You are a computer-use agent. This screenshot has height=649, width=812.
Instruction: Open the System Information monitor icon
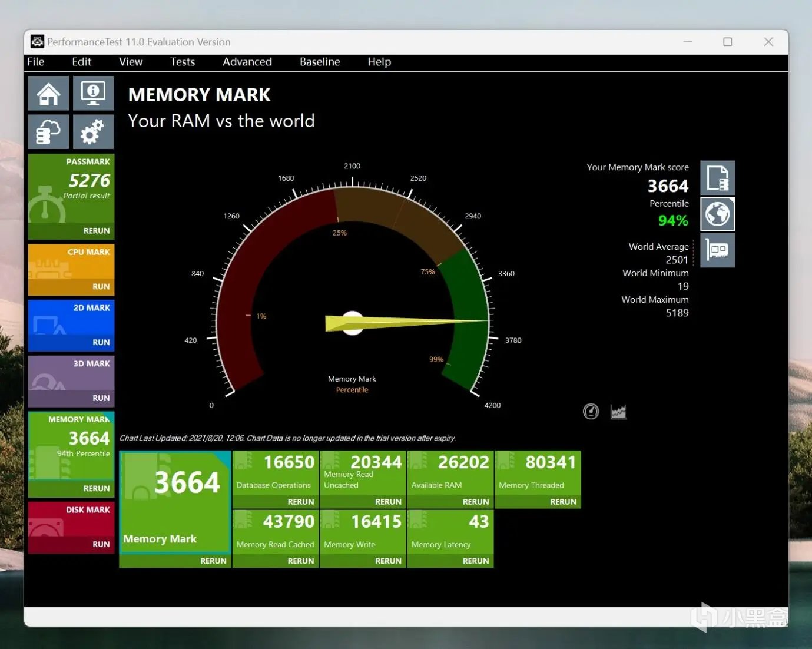point(93,93)
